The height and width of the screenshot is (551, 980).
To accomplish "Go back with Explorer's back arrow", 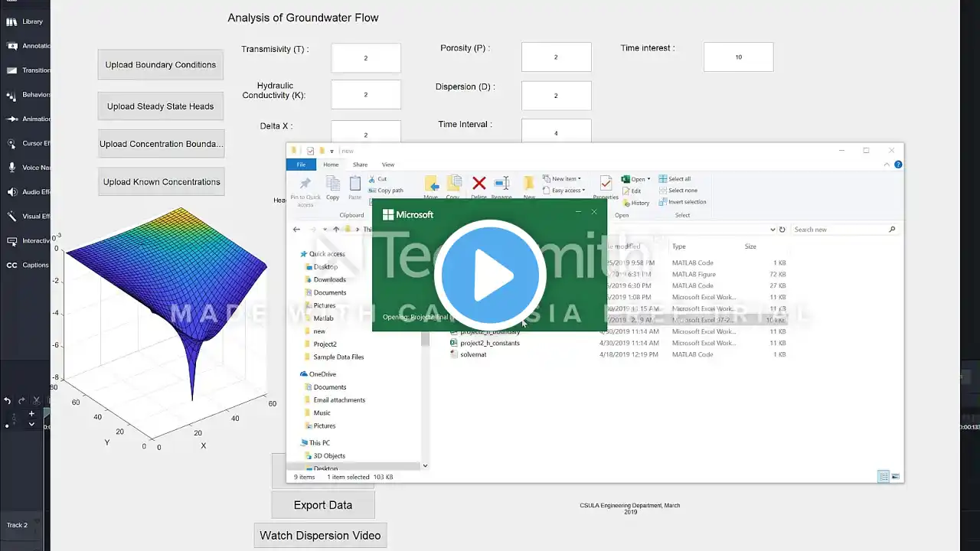I will 298,230.
